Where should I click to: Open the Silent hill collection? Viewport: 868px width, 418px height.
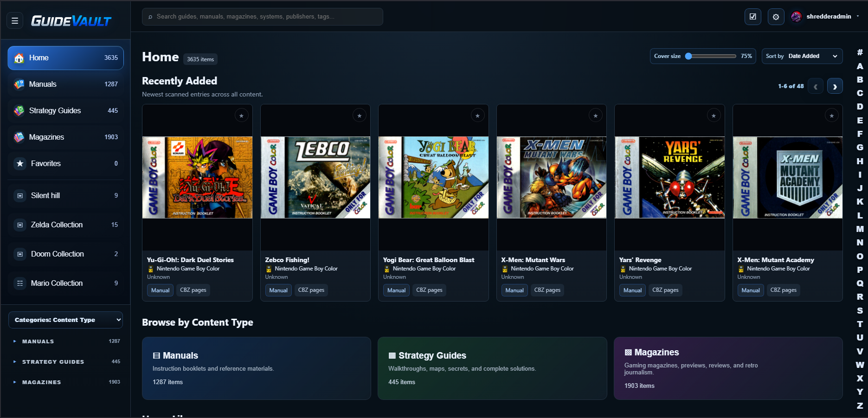coord(65,196)
